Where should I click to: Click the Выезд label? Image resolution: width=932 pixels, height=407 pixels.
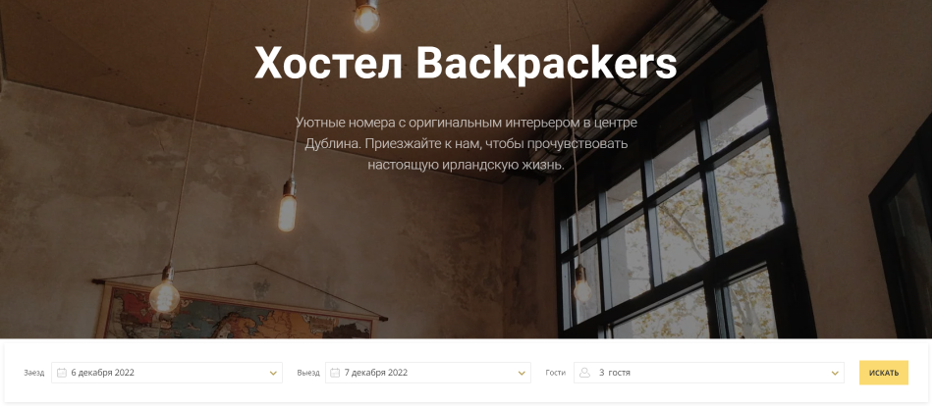[x=308, y=373]
